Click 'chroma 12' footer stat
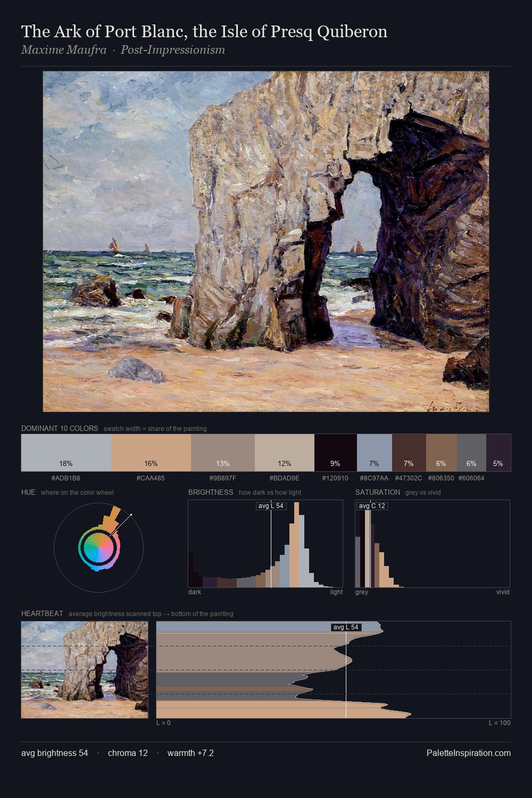Screen dimensions: 532x798 (128, 753)
